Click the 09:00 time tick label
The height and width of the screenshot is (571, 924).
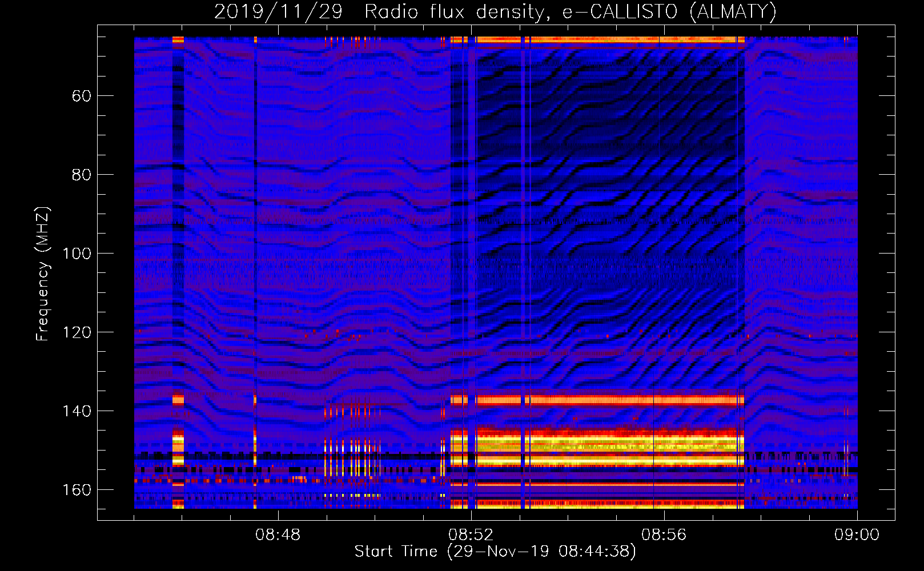[857, 535]
